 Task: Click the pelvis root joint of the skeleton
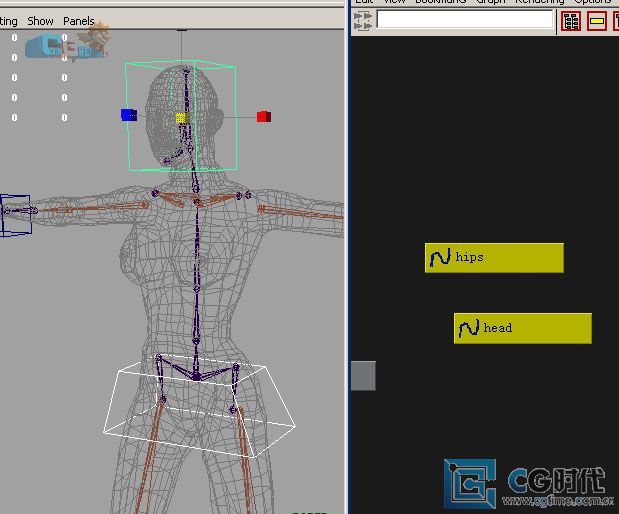(x=196, y=376)
